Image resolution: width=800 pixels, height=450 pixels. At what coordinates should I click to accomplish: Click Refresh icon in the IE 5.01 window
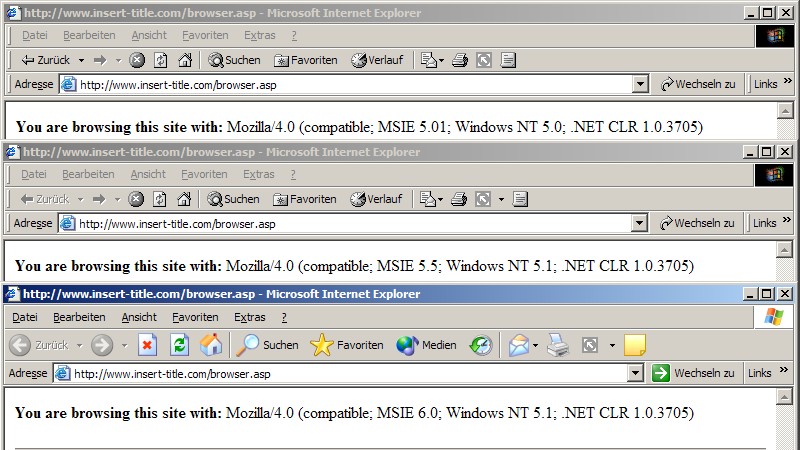[x=161, y=60]
